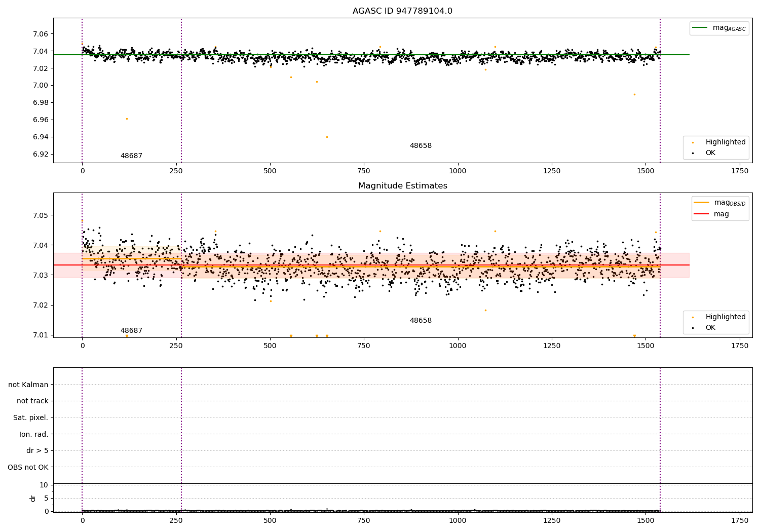Image resolution: width=760 pixels, height=532 pixels.
Task: Click the 'AGASC ID 947789104.0' title
Action: [402, 11]
